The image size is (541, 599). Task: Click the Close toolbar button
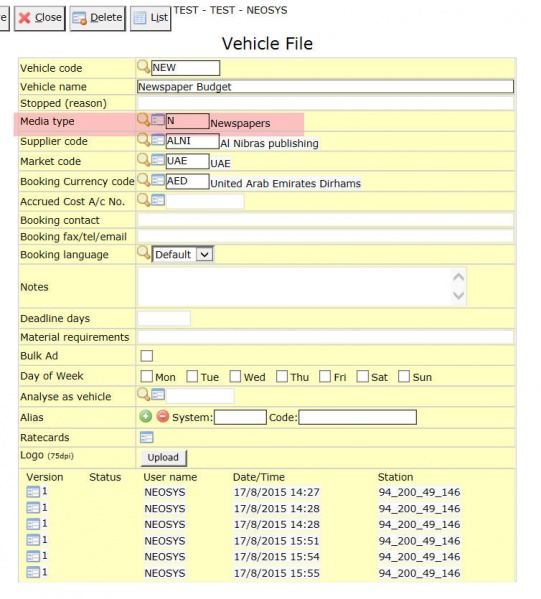[40, 18]
